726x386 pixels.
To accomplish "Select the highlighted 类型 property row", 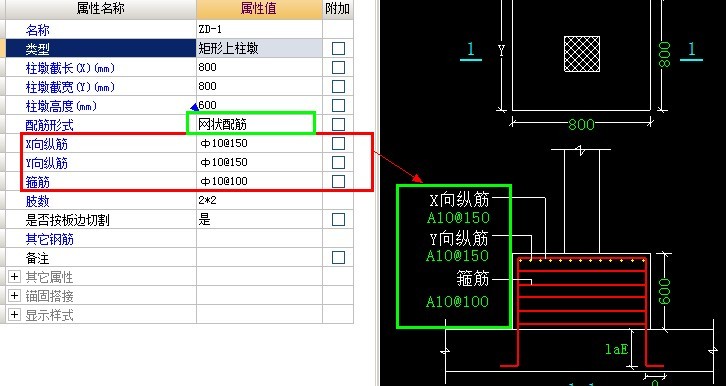I will 100,48.
